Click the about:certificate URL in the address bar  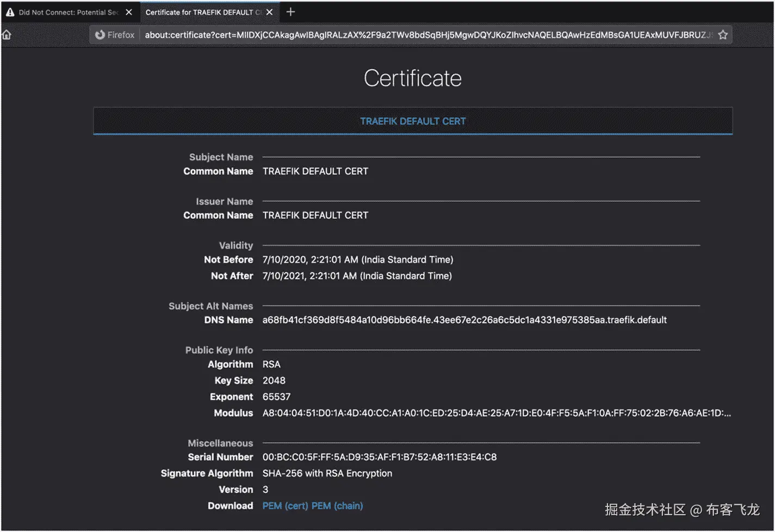pos(428,35)
